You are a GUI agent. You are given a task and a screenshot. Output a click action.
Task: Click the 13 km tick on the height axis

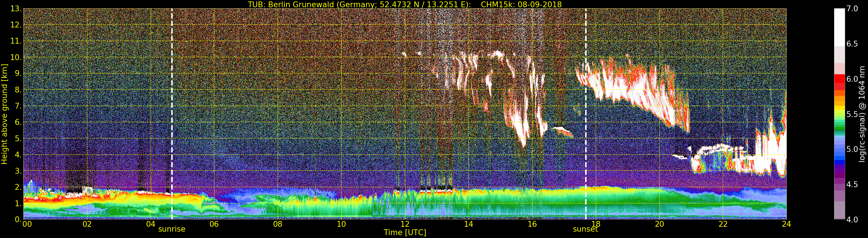pyautogui.click(x=16, y=9)
